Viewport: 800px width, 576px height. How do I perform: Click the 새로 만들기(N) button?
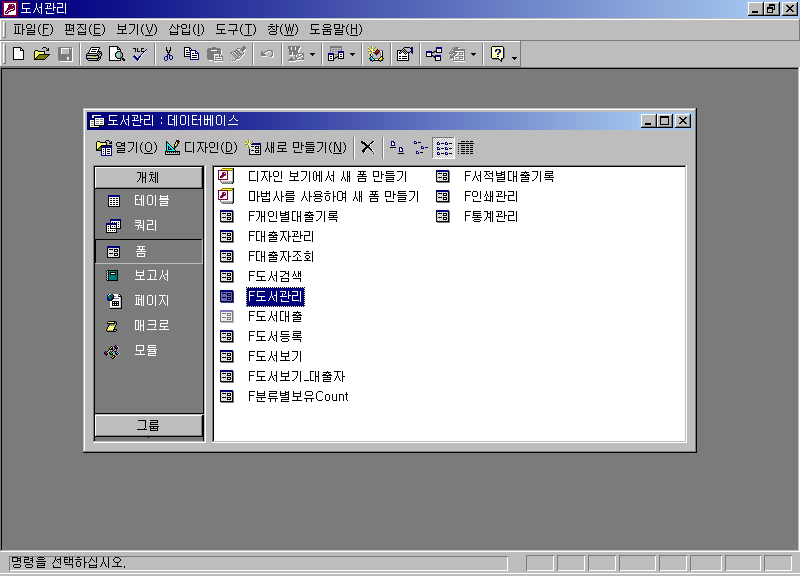pyautogui.click(x=296, y=148)
